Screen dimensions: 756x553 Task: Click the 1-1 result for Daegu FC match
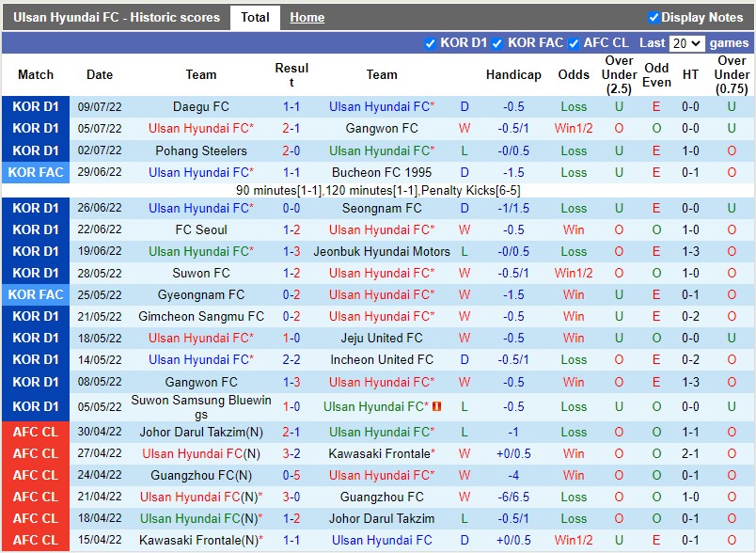pyautogui.click(x=291, y=106)
